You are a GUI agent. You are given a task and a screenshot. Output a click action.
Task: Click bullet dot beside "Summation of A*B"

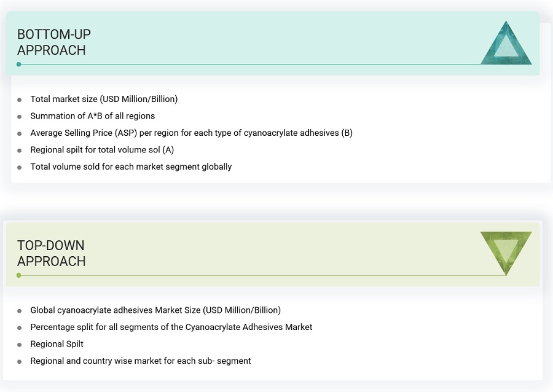tap(20, 116)
